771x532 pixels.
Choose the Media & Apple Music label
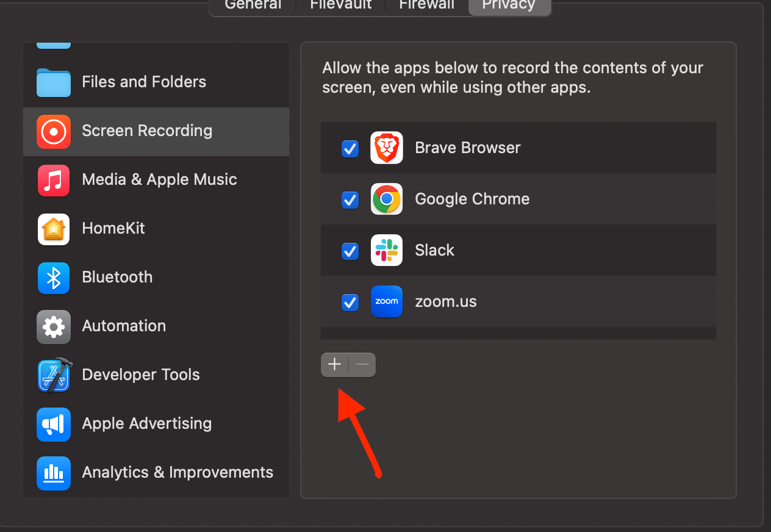point(159,179)
